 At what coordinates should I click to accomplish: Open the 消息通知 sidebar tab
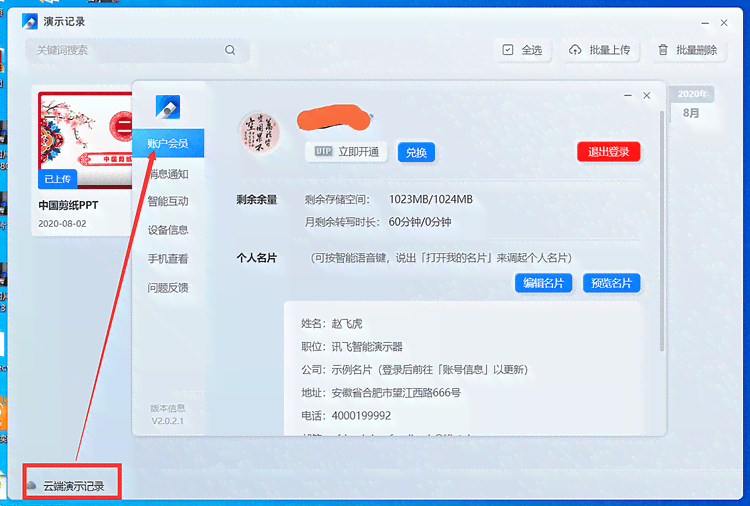point(168,174)
